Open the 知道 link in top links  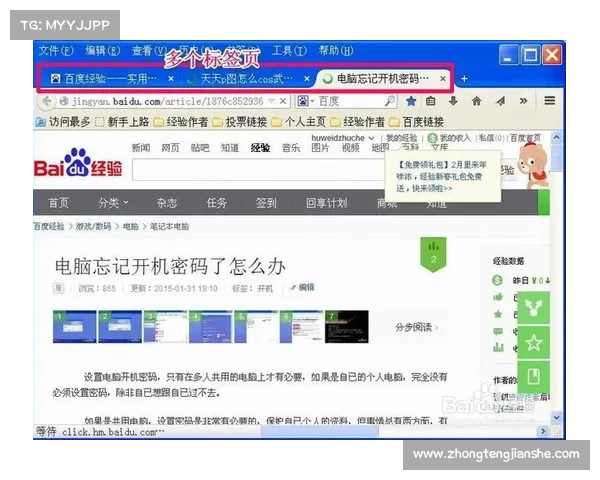[x=230, y=148]
